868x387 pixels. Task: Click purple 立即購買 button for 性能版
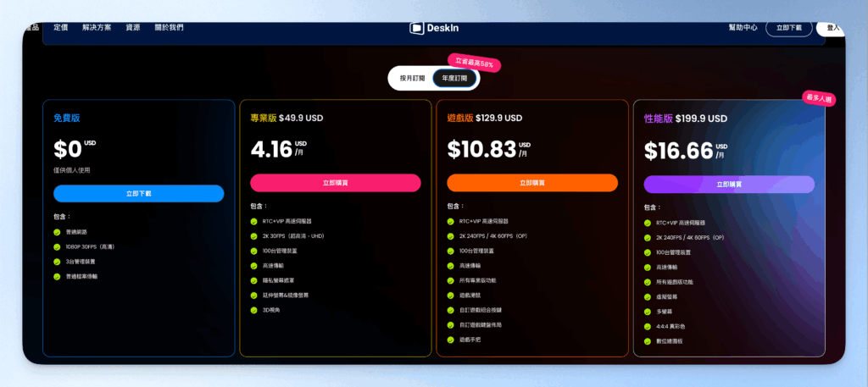pyautogui.click(x=729, y=185)
